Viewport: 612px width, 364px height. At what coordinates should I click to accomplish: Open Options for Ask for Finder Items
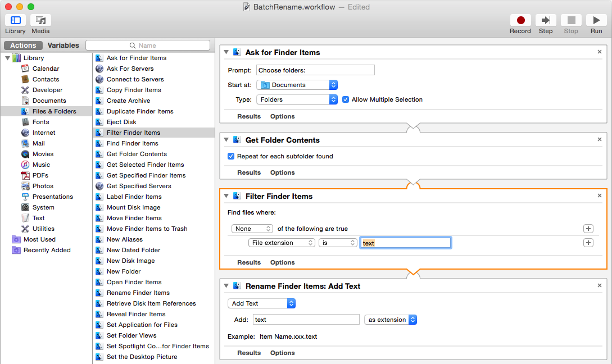282,116
